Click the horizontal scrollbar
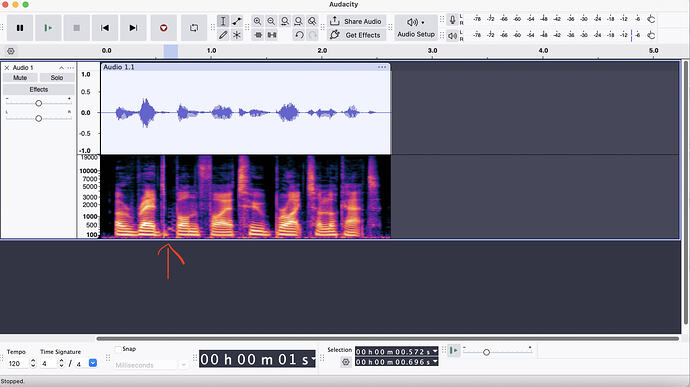 [387, 339]
